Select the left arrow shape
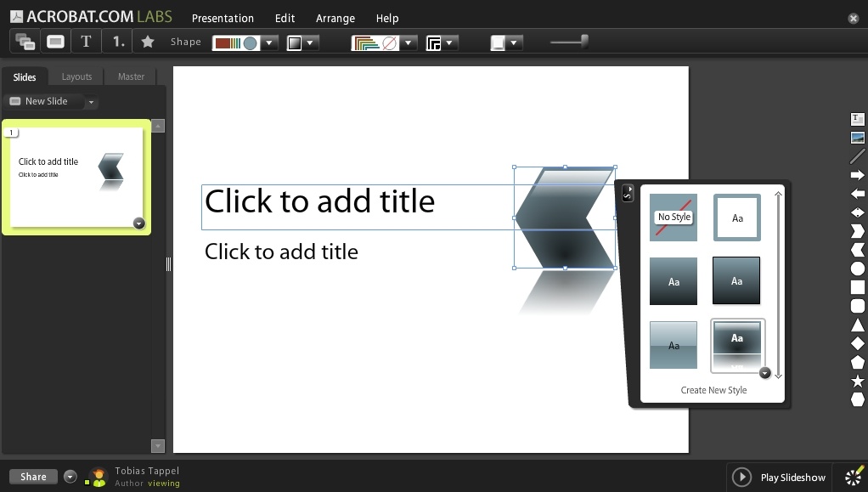868x492 pixels. tap(858, 194)
